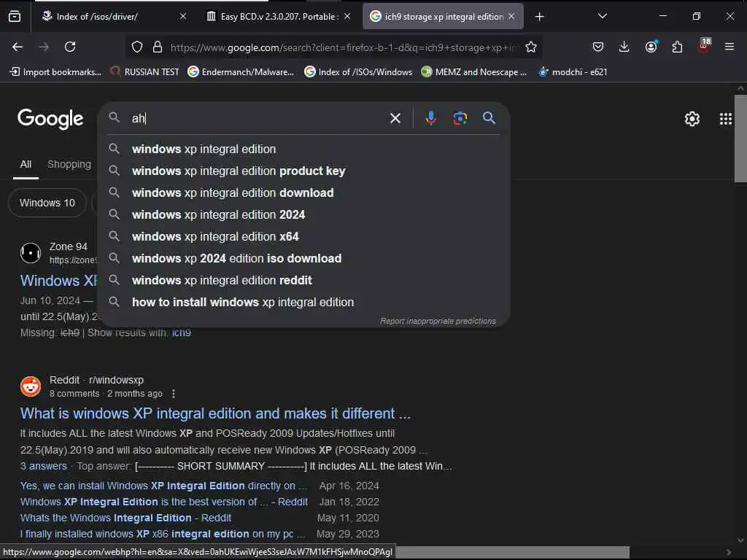Select the Windows 10 filter chip
This screenshot has height=560, width=747.
coord(47,203)
